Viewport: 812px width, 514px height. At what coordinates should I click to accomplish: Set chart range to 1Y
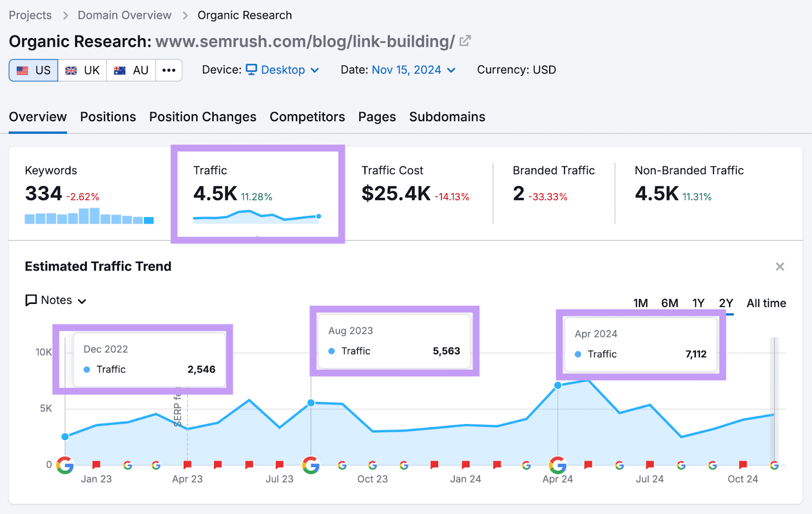coord(698,303)
